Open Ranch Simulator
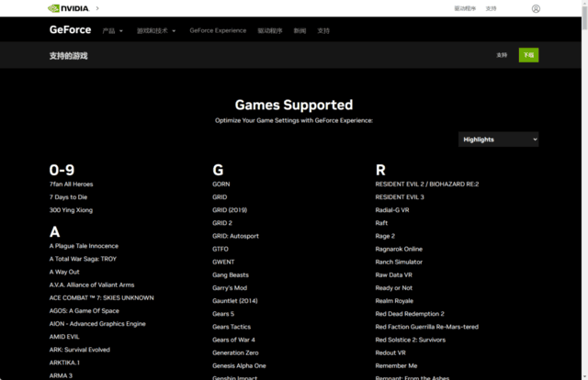 point(399,262)
